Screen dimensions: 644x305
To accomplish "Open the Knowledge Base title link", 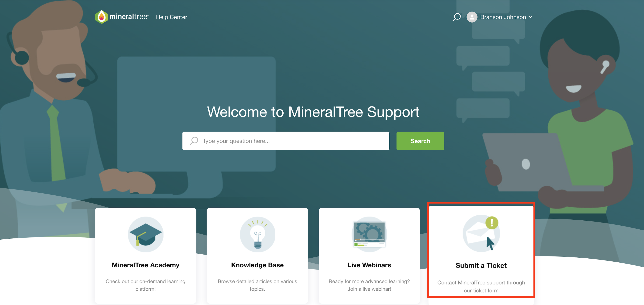I will (257, 265).
